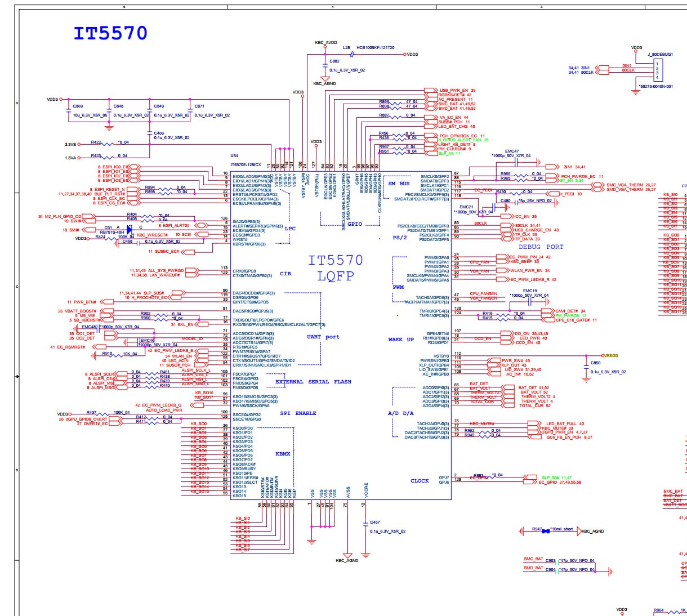This screenshot has height=616, width=687.
Task: Click the AUTO_LOAD_PWR signal label
Action: [x=164, y=410]
